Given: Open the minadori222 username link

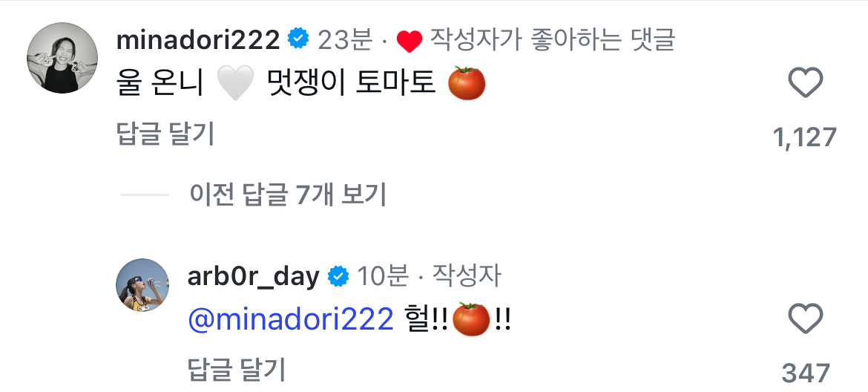Looking at the screenshot, I should pyautogui.click(x=198, y=40).
